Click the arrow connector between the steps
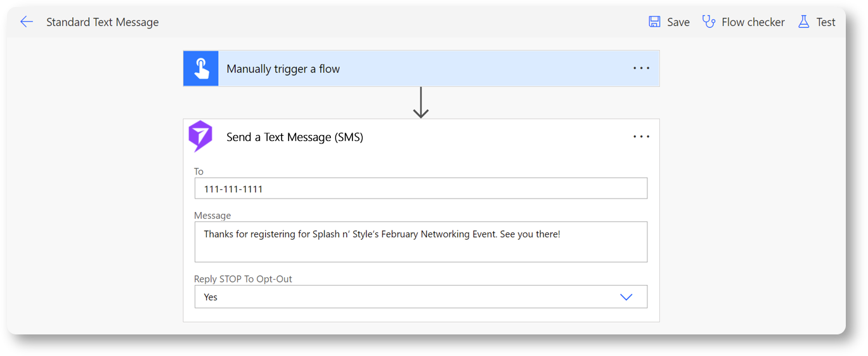868x356 pixels. point(421,103)
